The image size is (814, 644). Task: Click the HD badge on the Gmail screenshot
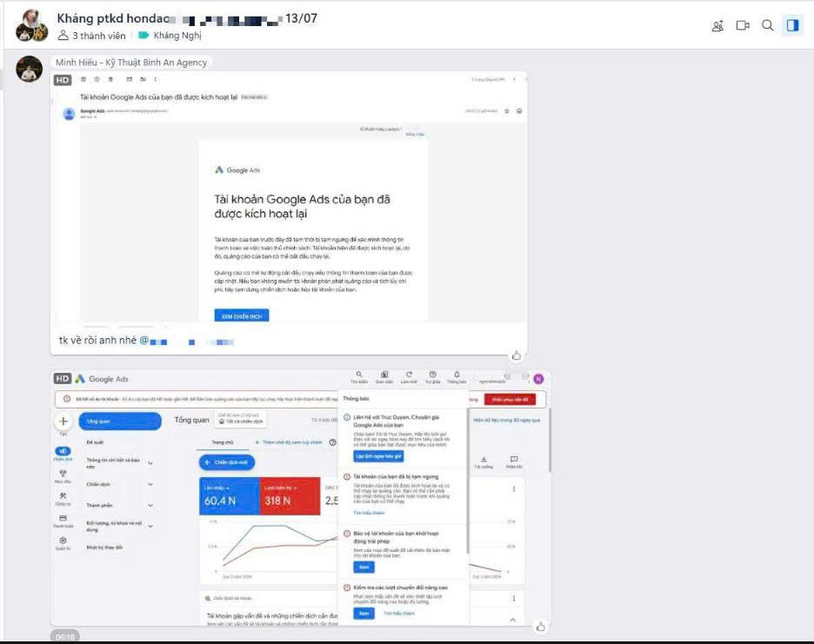pos(63,80)
